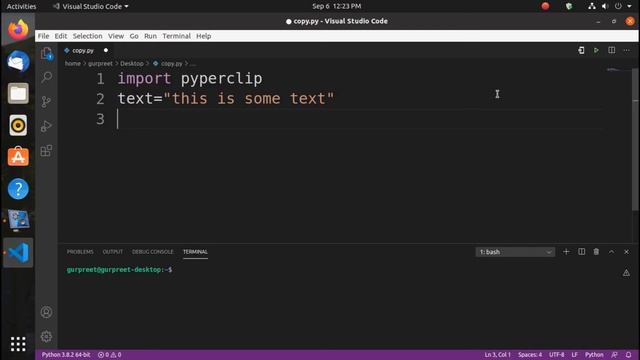This screenshot has width=640, height=360.
Task: Open the Search view in activity bar
Action: (47, 77)
